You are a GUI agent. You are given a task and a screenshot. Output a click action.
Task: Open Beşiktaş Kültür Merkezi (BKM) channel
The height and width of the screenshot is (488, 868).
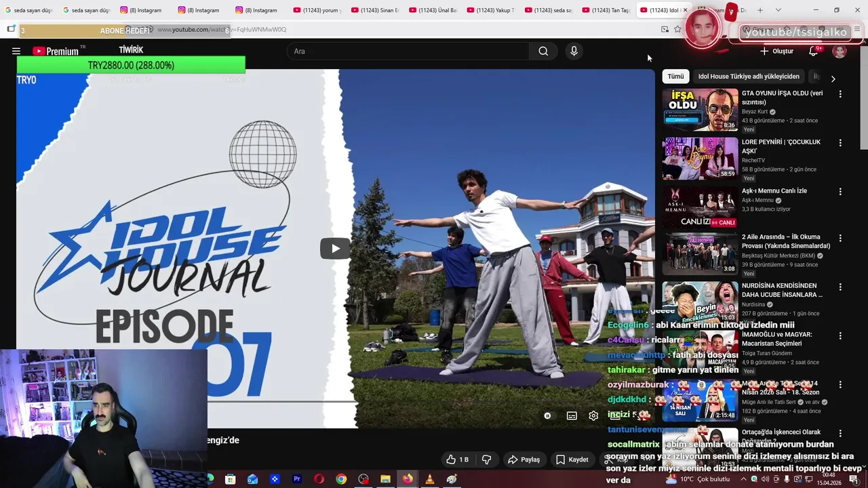[778, 256]
